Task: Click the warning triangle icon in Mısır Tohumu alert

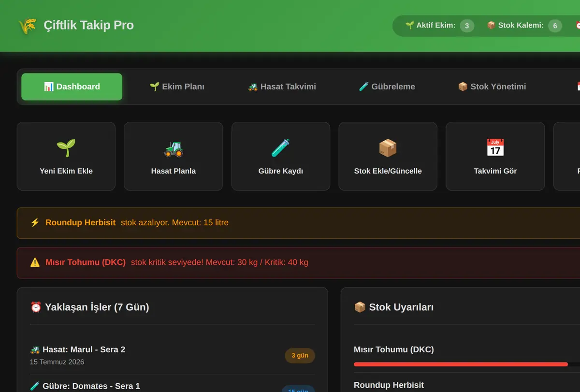Action: [x=35, y=262]
